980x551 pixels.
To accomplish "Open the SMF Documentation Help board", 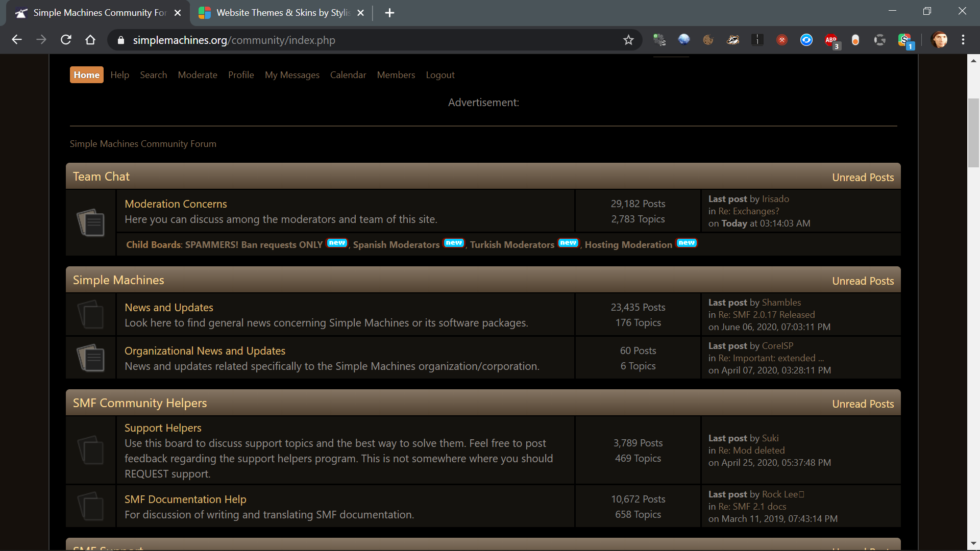I will [x=185, y=499].
